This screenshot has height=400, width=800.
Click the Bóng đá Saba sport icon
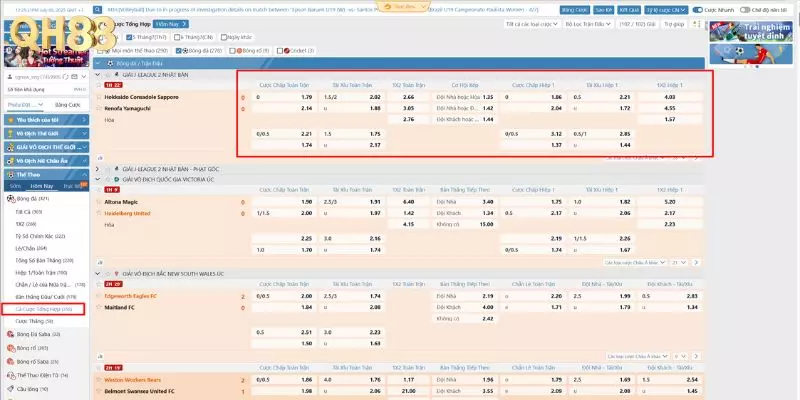[12, 334]
